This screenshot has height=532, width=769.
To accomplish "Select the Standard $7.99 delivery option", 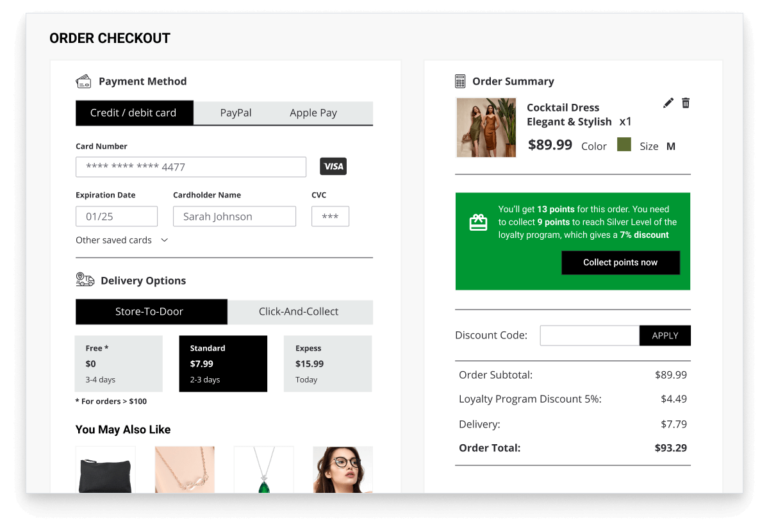I will click(223, 363).
